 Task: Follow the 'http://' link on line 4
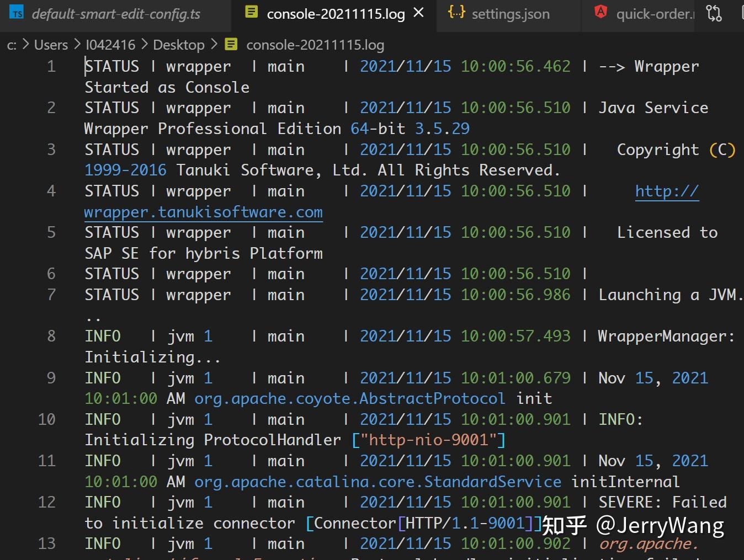[667, 191]
